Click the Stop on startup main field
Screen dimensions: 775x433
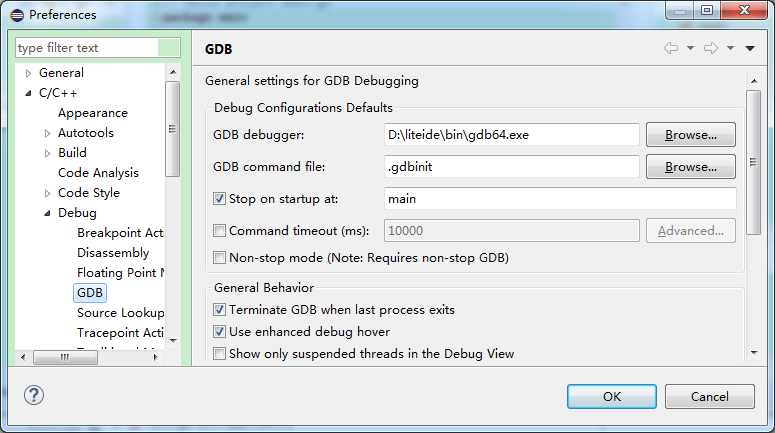point(560,199)
